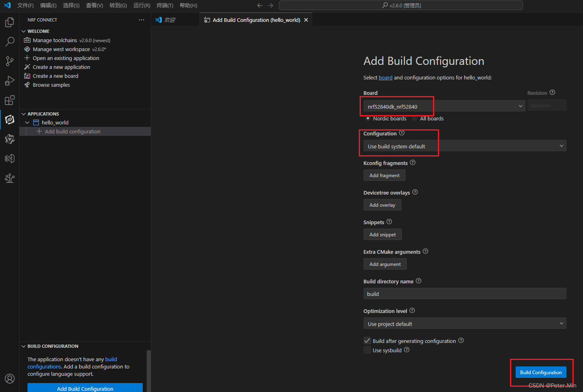Show help for Devicetree overlays

point(415,192)
